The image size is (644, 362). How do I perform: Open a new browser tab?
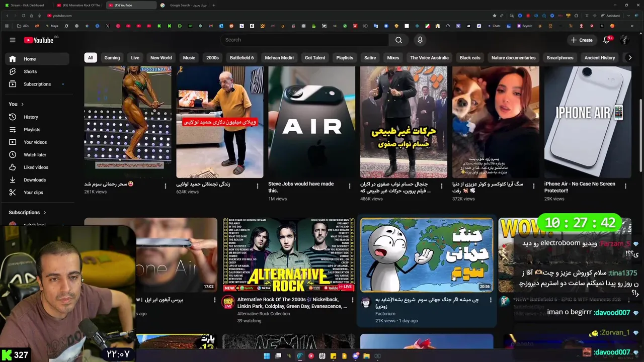214,5
